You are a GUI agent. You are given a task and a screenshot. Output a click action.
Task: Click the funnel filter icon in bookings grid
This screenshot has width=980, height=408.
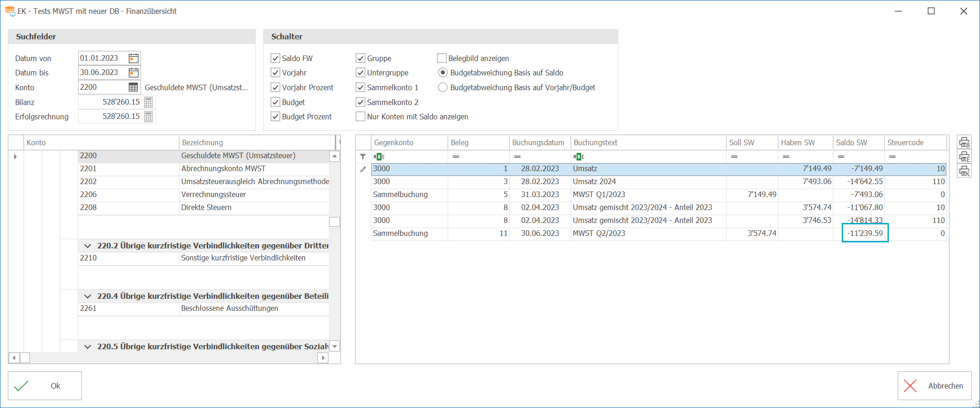363,157
